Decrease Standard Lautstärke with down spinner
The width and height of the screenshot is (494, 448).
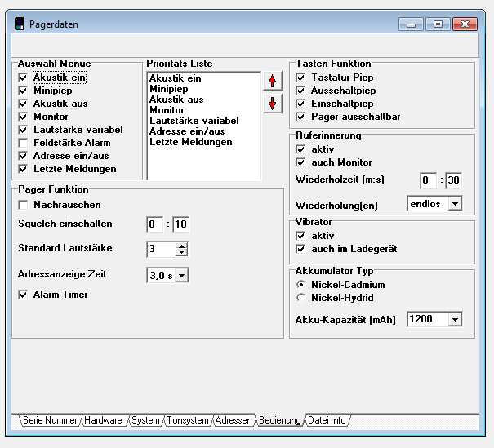(x=181, y=252)
